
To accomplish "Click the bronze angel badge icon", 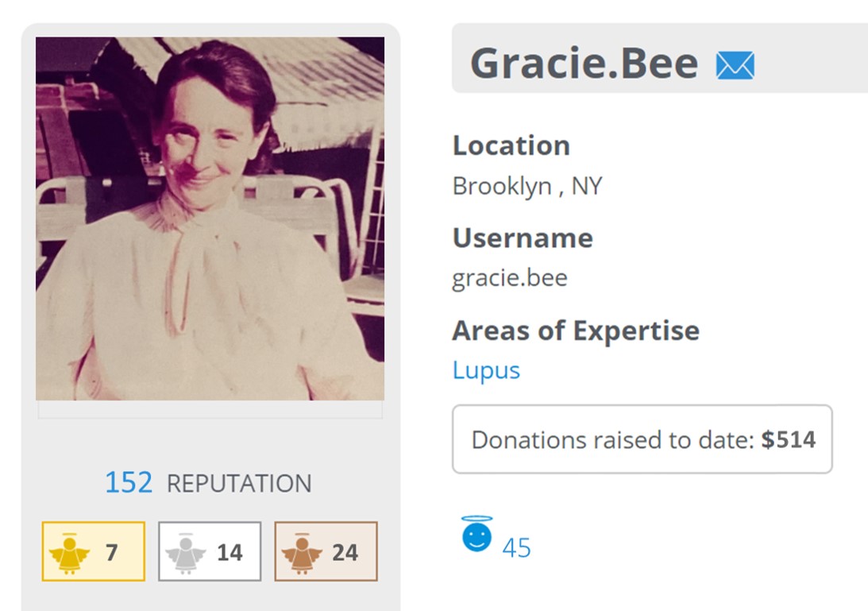I will click(302, 552).
